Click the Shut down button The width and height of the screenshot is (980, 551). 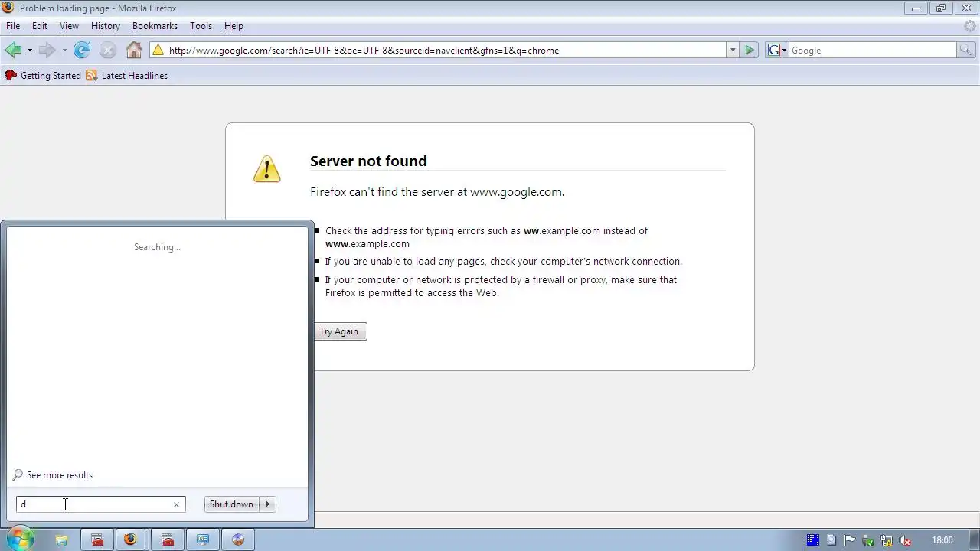[231, 504]
